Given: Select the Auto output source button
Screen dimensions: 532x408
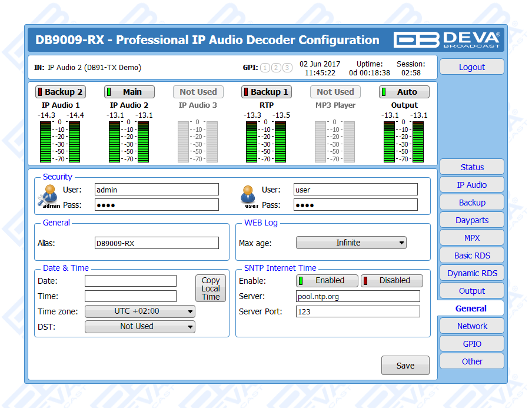Looking at the screenshot, I should tap(404, 92).
